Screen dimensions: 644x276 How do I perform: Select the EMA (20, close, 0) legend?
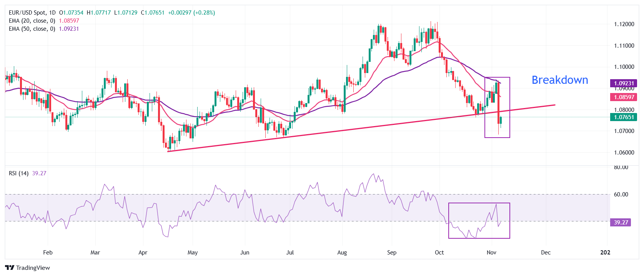(32, 21)
